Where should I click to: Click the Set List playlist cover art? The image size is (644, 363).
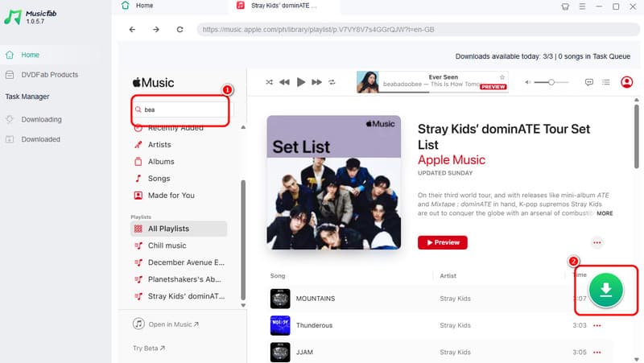tap(334, 183)
